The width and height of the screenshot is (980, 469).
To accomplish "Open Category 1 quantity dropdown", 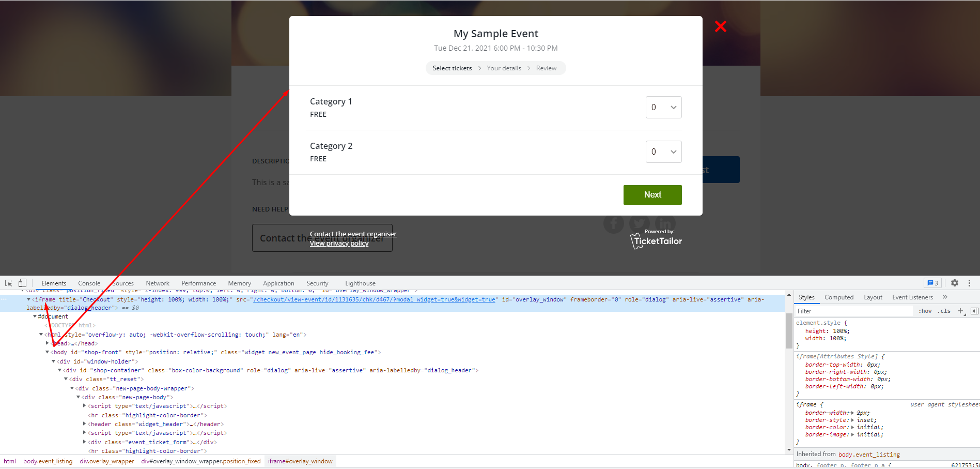I will click(663, 107).
